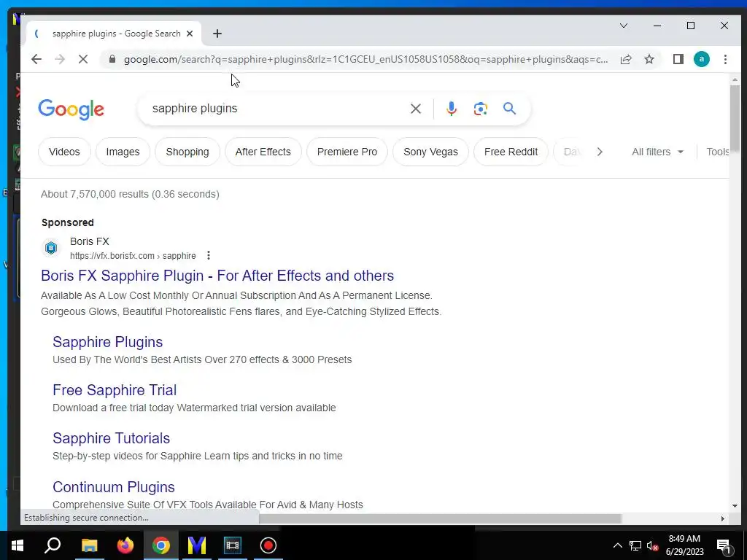This screenshot has width=747, height=560.
Task: Open Windows taskbar search
Action: [x=53, y=545]
